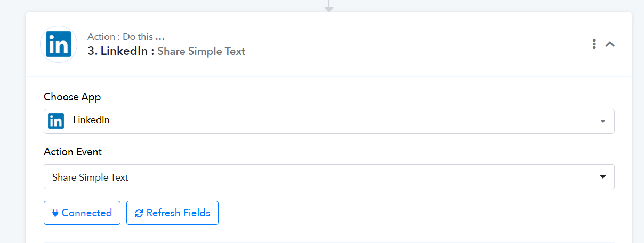Click the connector arrow above the action card
The width and height of the screenshot is (644, 243).
click(x=329, y=5)
